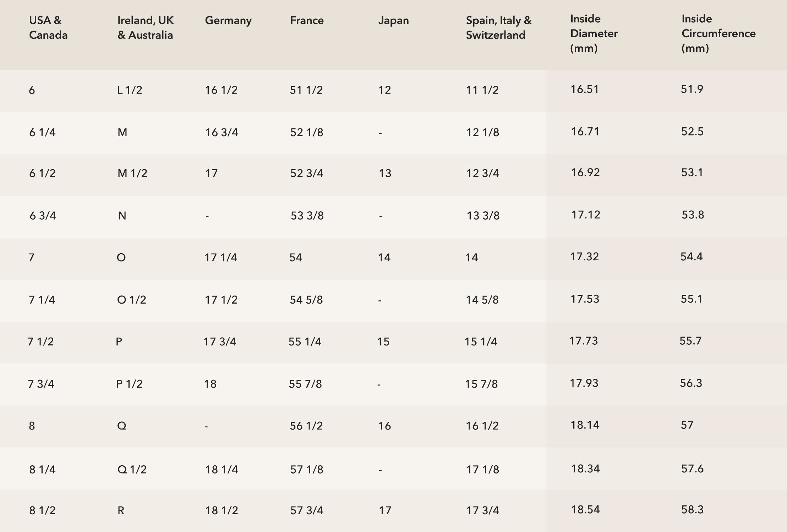The image size is (787, 532).
Task: Click the UK size L 1/2 cell
Action: [130, 90]
